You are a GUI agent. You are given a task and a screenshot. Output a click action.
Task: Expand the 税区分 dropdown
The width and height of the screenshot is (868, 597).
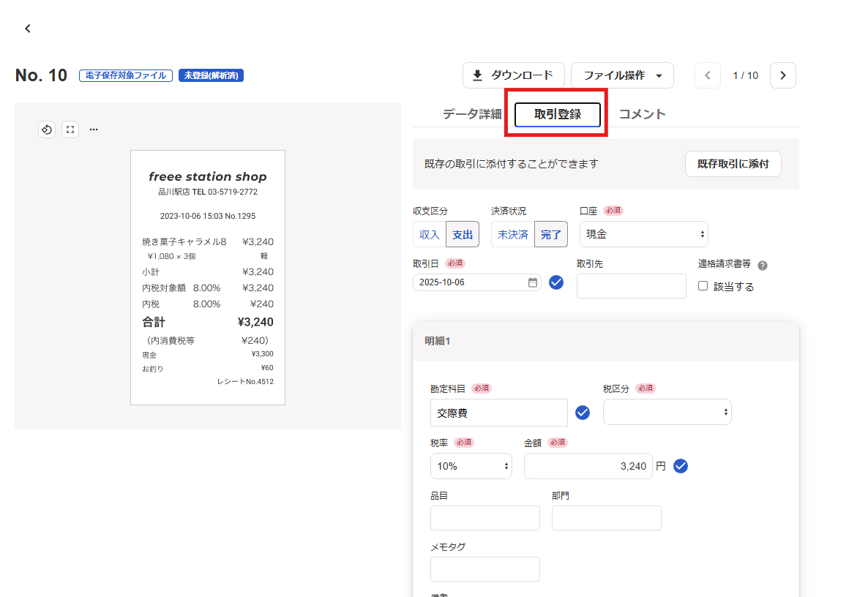click(x=667, y=412)
